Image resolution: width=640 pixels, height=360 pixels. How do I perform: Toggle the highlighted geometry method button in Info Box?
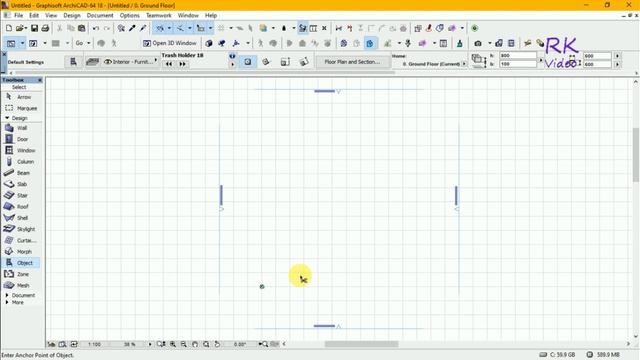coord(248,62)
